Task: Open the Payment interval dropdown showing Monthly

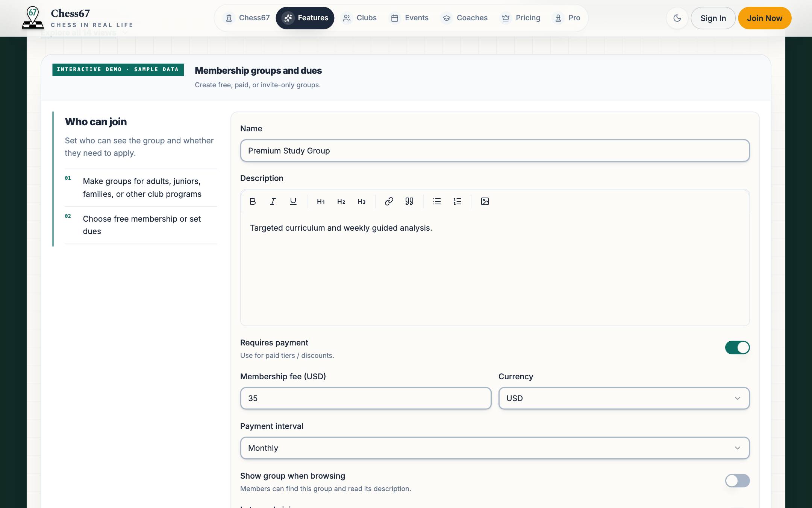Action: tap(495, 448)
